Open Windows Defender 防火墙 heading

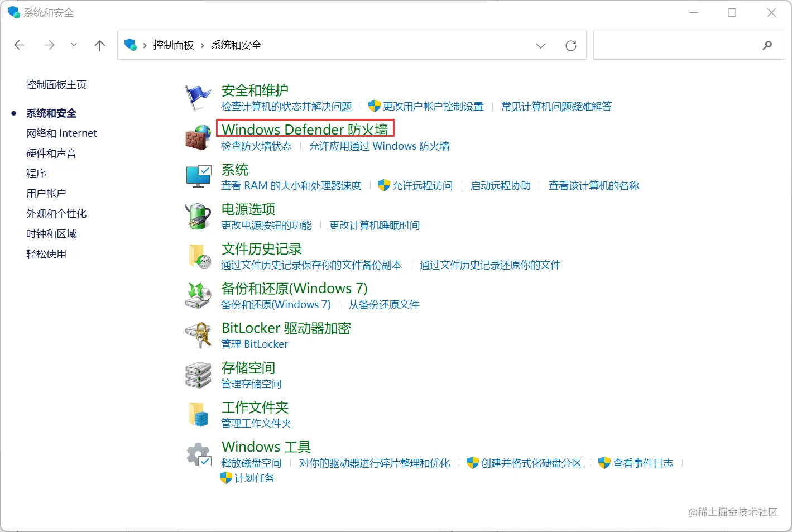coord(305,130)
